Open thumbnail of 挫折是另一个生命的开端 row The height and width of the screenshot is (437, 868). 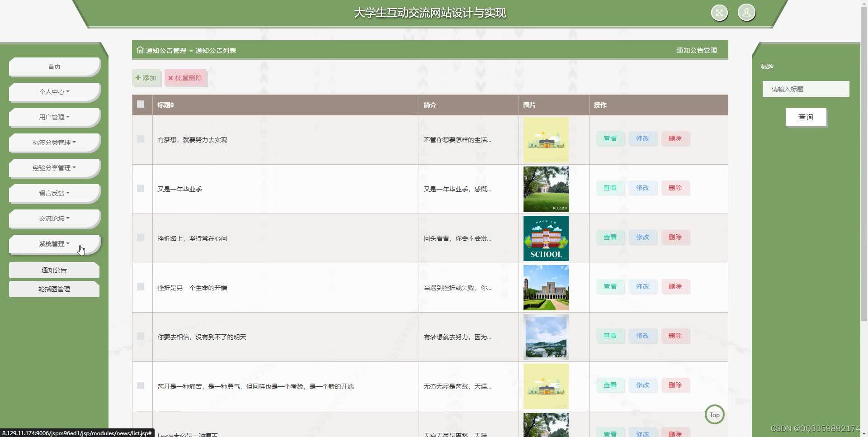pos(546,288)
